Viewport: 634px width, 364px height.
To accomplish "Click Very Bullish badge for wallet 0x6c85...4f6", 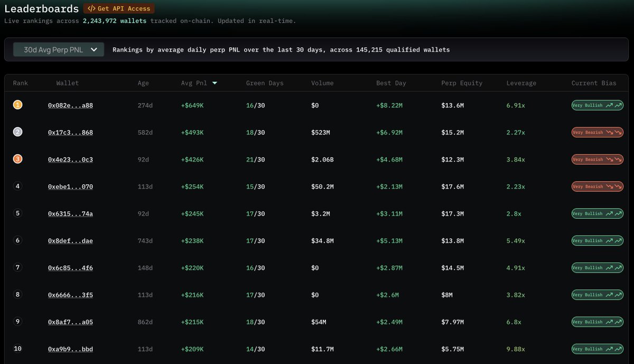I will point(598,267).
